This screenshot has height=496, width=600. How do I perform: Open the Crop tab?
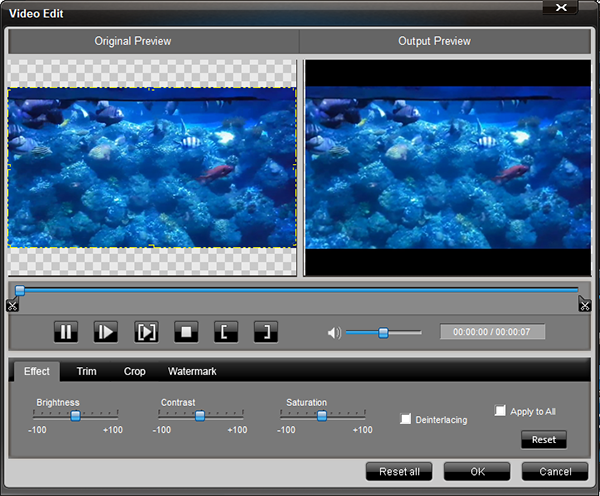134,371
